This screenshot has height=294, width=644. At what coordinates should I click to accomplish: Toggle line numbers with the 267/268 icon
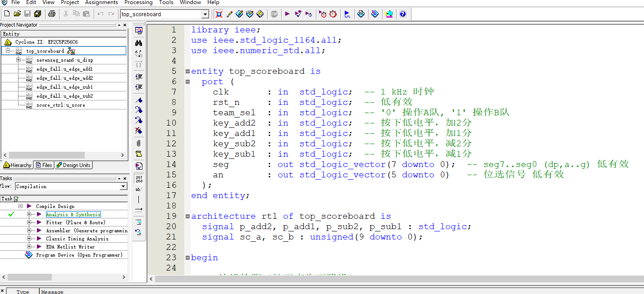coord(139,179)
